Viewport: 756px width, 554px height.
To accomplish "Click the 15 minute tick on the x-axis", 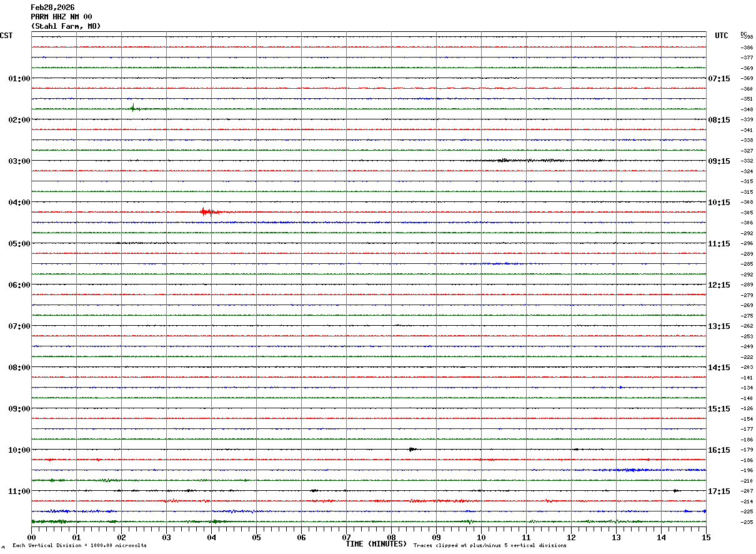I will click(x=706, y=537).
